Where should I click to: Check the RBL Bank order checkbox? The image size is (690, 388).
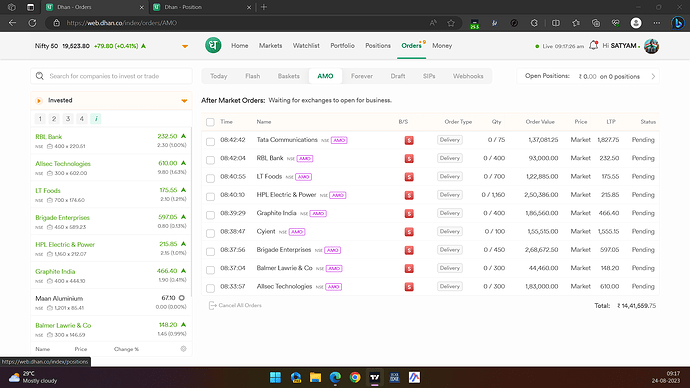coord(210,160)
